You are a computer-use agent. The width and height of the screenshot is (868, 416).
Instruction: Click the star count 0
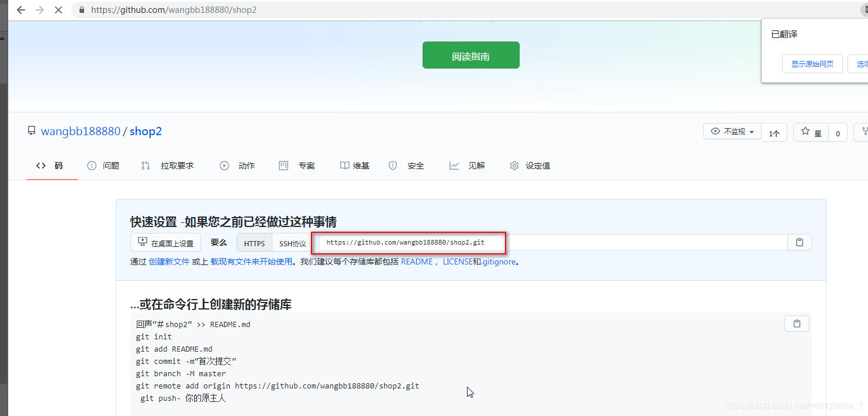pos(838,133)
